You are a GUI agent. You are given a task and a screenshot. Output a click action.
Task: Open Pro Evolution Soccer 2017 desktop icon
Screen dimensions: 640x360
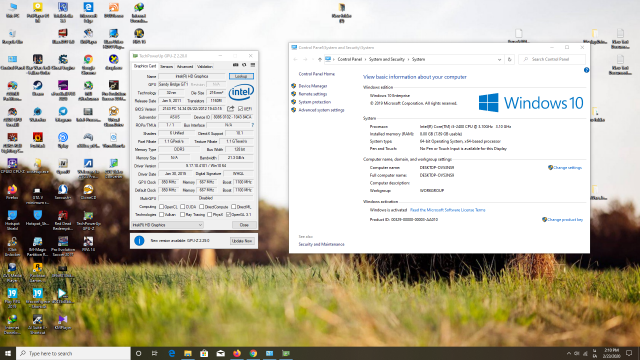pos(63,246)
